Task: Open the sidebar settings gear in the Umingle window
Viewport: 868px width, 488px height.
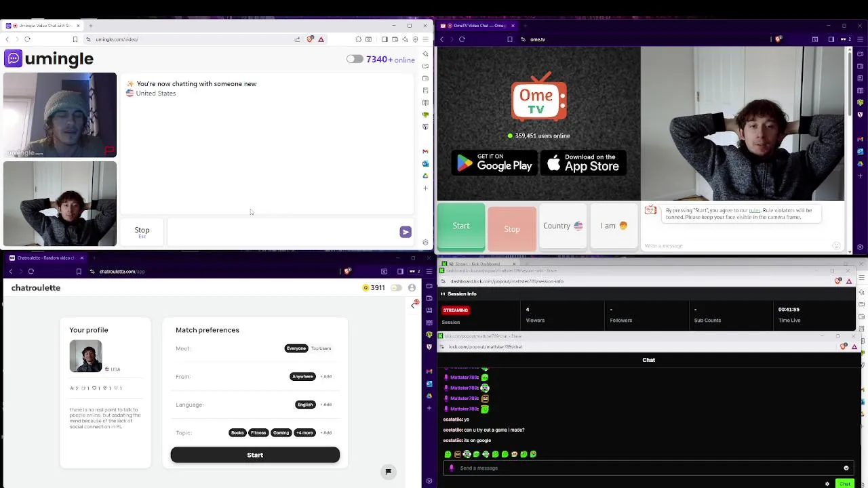Action: 425,242
